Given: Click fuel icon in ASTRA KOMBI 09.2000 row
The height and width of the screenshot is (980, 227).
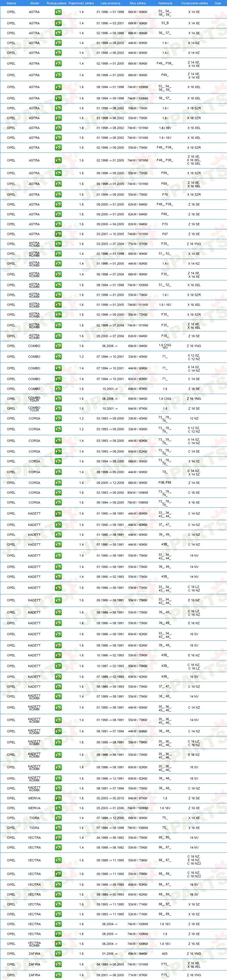Looking at the screenshot, I should [58, 336].
